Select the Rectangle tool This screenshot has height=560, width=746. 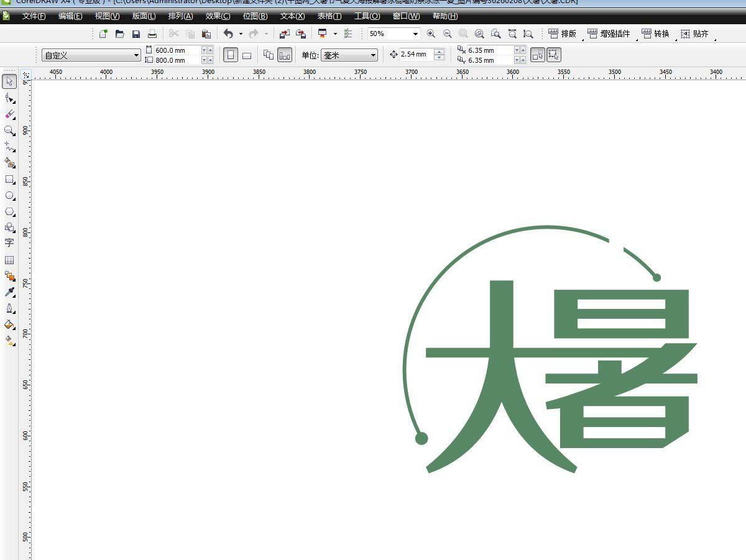click(x=9, y=179)
